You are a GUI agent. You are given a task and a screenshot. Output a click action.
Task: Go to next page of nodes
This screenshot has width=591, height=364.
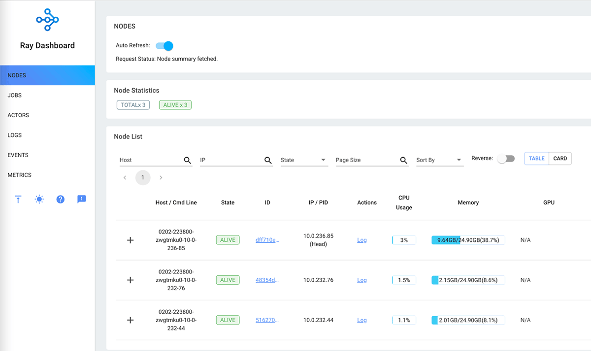pyautogui.click(x=161, y=178)
